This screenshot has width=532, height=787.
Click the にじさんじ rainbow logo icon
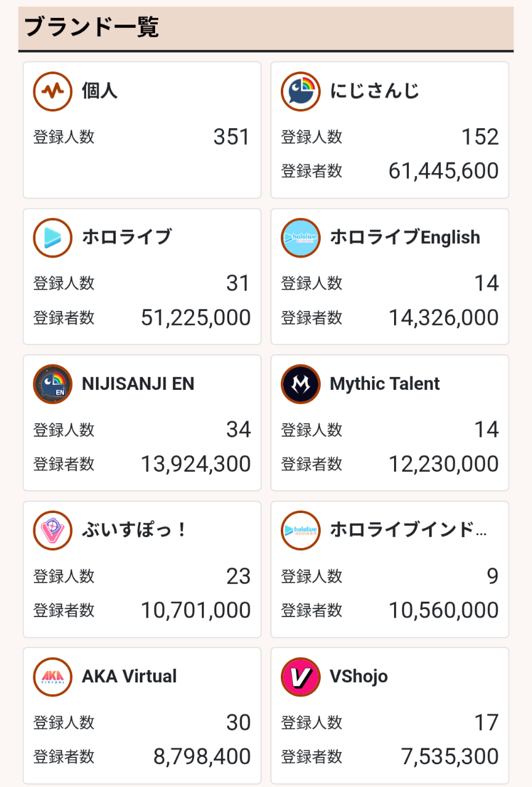tap(300, 91)
